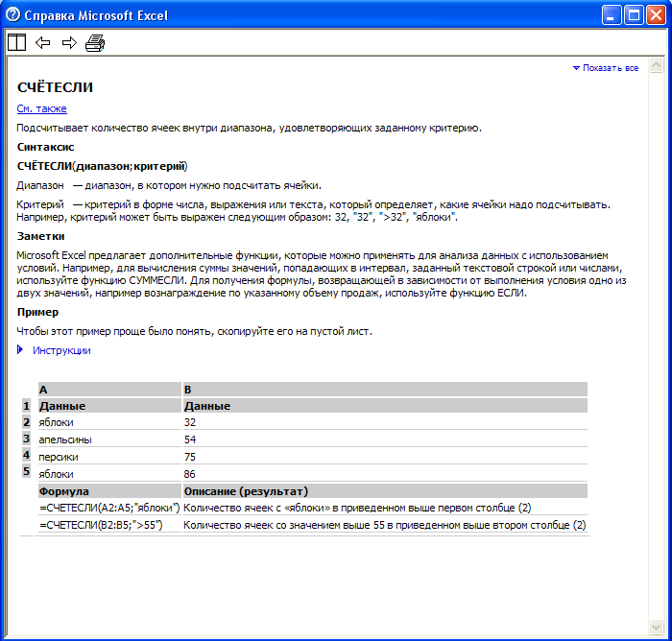672x641 pixels.
Task: Expand all sections via "Показать все"
Action: 605,68
